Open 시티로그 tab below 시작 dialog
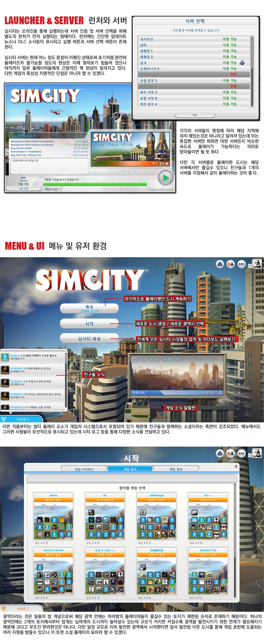The height and width of the screenshot is (644, 264). 22,609
